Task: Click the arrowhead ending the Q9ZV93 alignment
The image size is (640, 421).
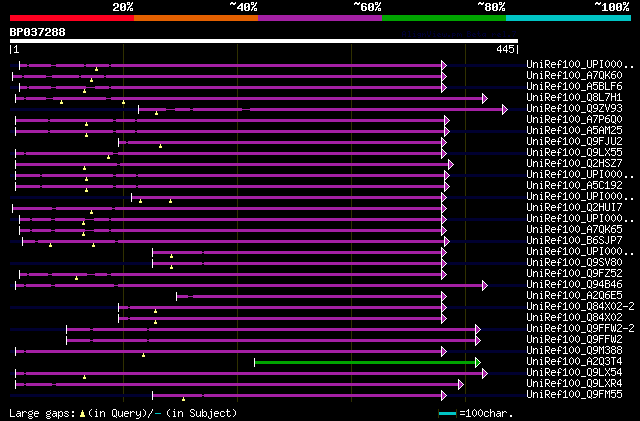Action: point(505,109)
